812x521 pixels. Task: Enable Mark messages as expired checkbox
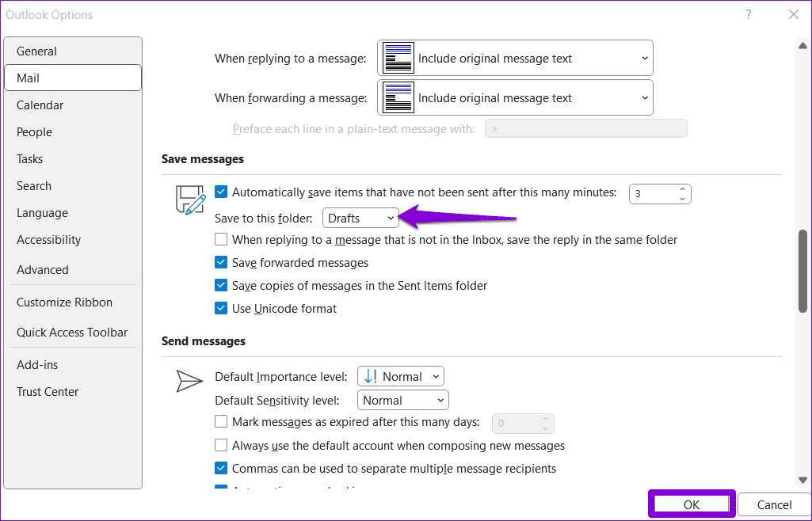coord(221,422)
